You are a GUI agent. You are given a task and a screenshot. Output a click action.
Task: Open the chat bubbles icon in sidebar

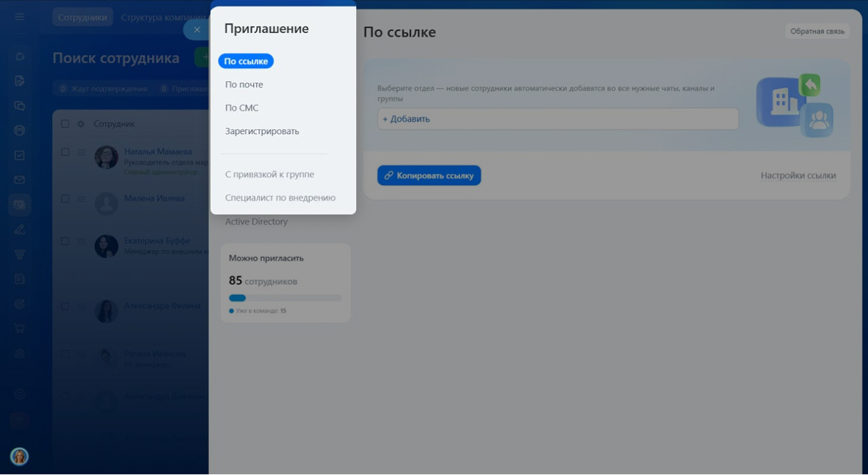tap(19, 106)
